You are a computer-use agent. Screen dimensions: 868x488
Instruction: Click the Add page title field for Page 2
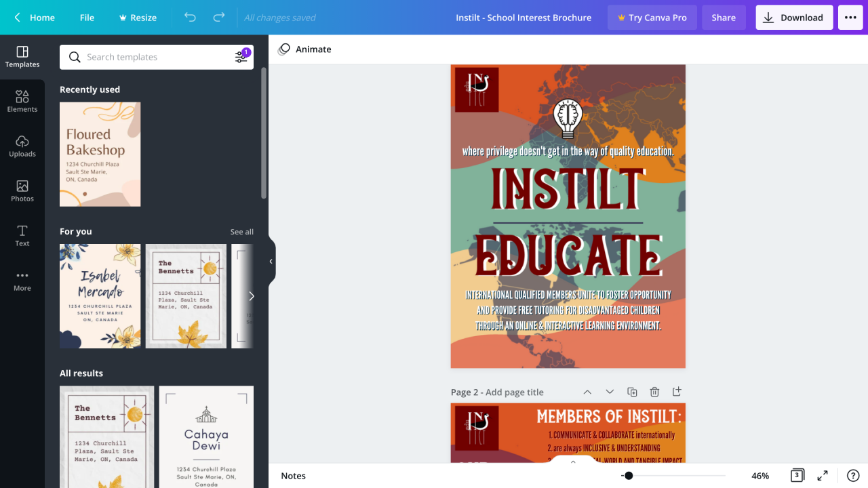515,392
